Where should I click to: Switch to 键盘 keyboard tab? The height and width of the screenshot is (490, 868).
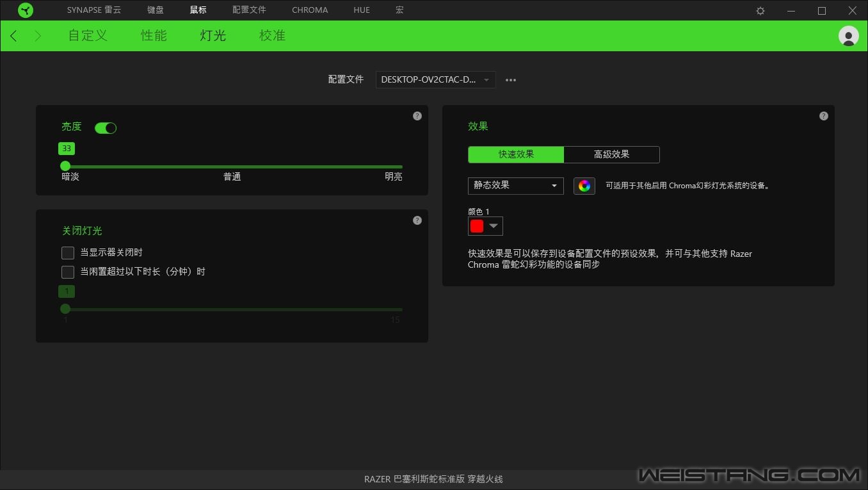156,10
